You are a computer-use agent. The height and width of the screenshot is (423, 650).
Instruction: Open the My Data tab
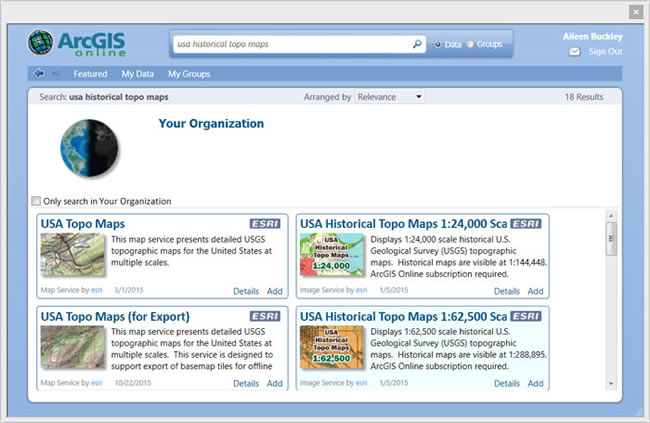pyautogui.click(x=138, y=74)
